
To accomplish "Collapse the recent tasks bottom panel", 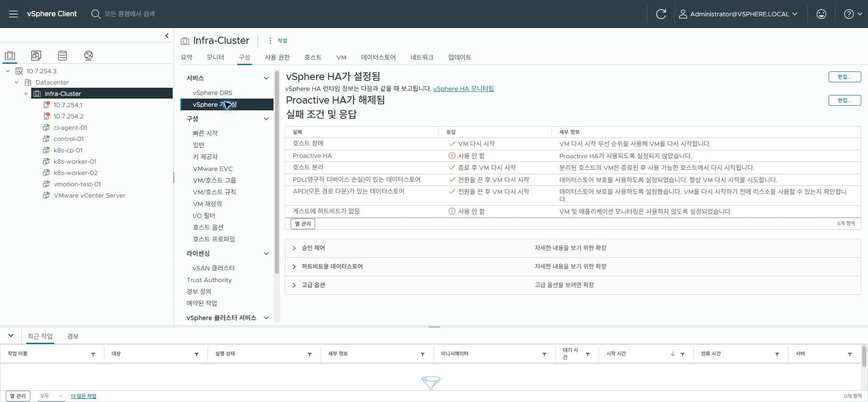I will click(x=11, y=336).
